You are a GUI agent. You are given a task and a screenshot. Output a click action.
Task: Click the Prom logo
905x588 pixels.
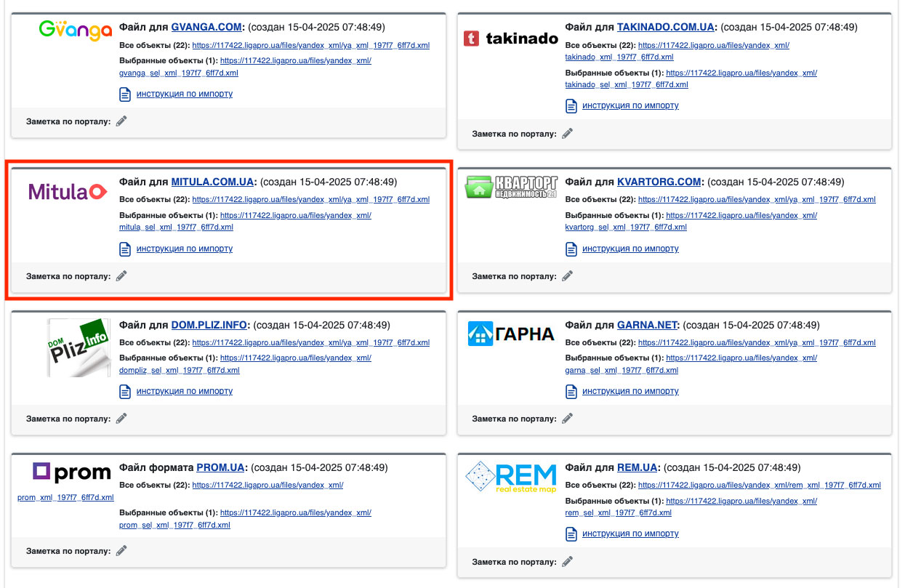point(71,472)
